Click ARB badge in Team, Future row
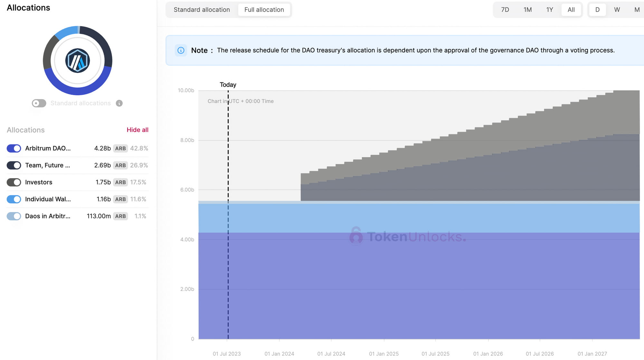 [x=120, y=165]
